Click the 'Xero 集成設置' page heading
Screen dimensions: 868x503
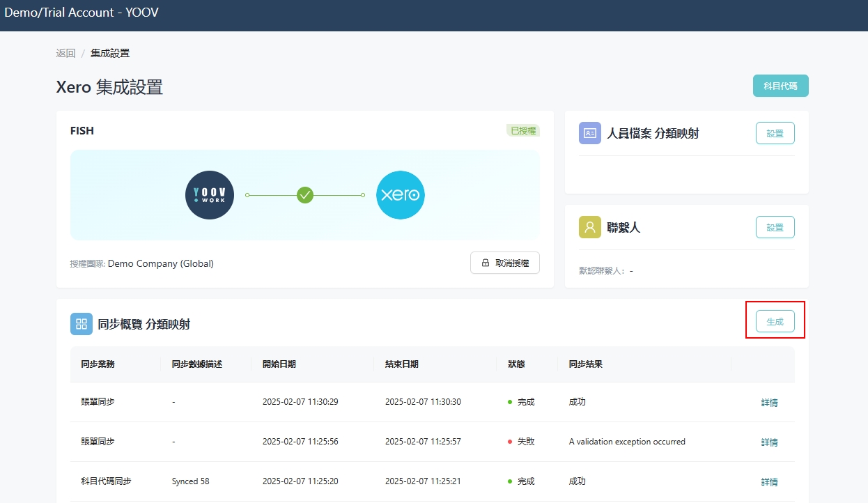(109, 87)
